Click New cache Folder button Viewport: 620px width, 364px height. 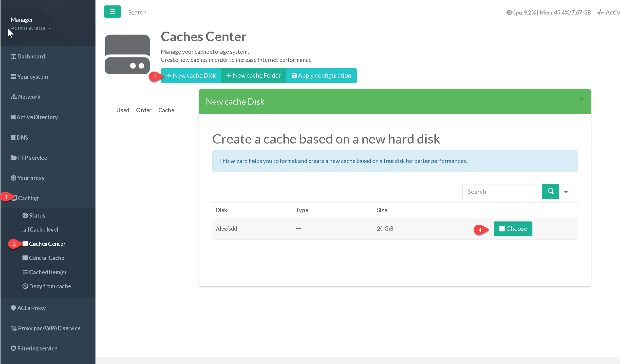click(x=253, y=76)
